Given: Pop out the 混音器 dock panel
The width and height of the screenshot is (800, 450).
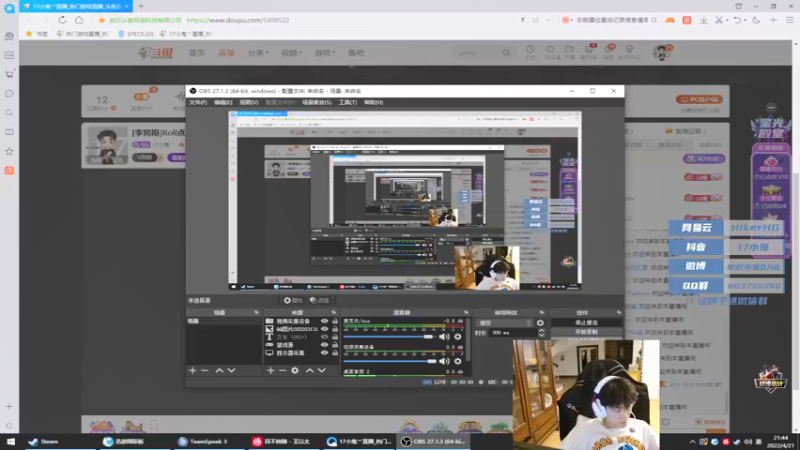Looking at the screenshot, I should coord(466,312).
